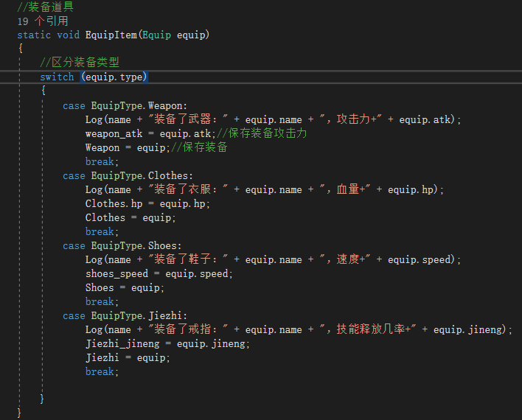Viewport: 522px width, 420px height.
Task: Click the string "，攻击力+"
Action: pos(350,119)
